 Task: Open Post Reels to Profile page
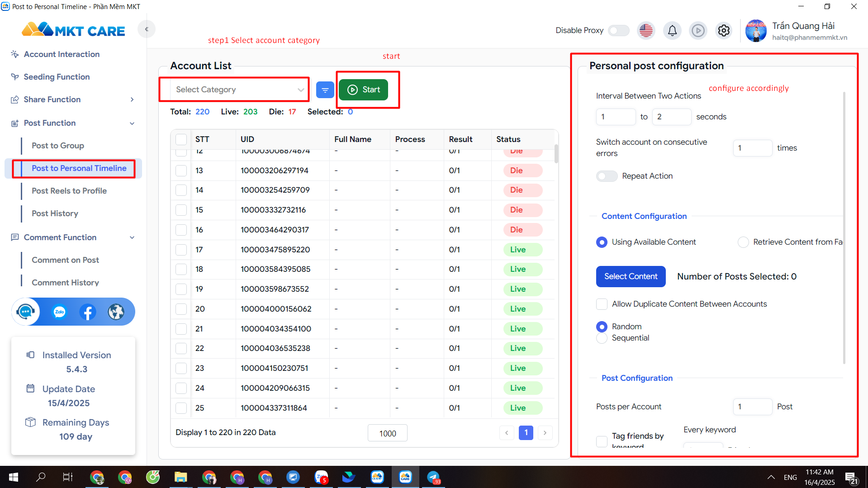tap(69, 191)
